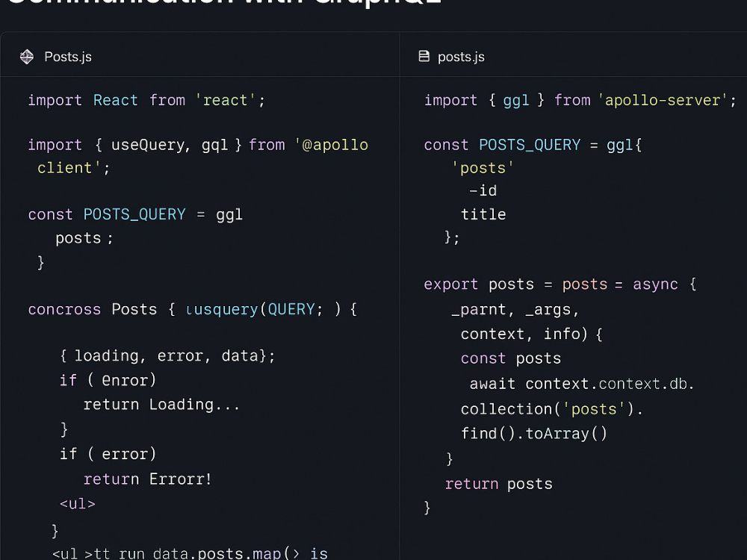
Task: Click the "<ul>" tag line
Action: tap(77, 504)
